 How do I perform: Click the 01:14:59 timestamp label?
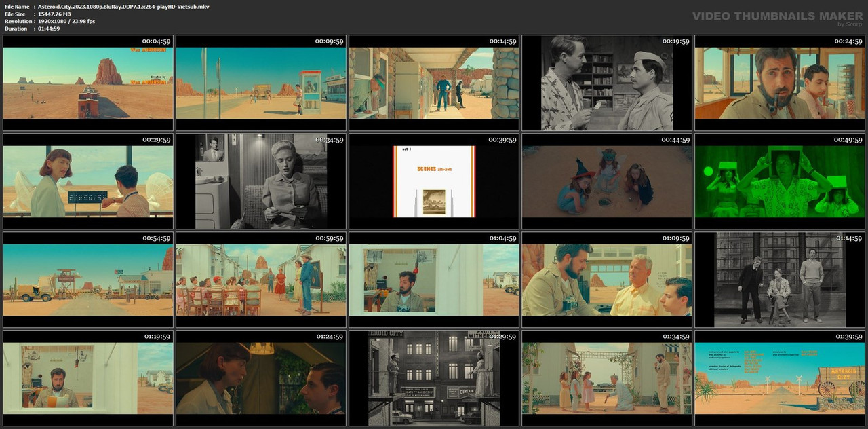click(x=848, y=238)
